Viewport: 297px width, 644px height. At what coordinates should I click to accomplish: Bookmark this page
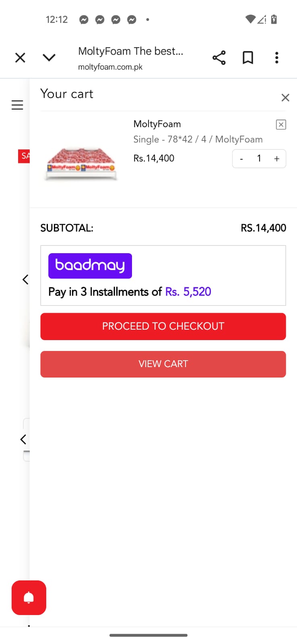(x=248, y=58)
